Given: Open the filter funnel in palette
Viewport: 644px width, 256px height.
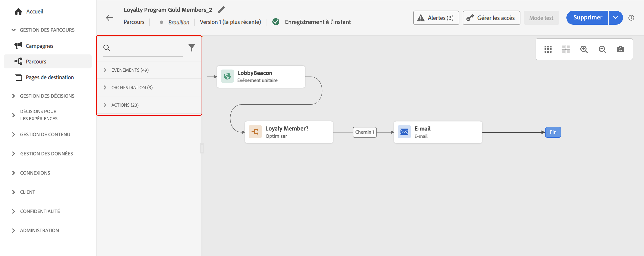Looking at the screenshot, I should click(191, 47).
